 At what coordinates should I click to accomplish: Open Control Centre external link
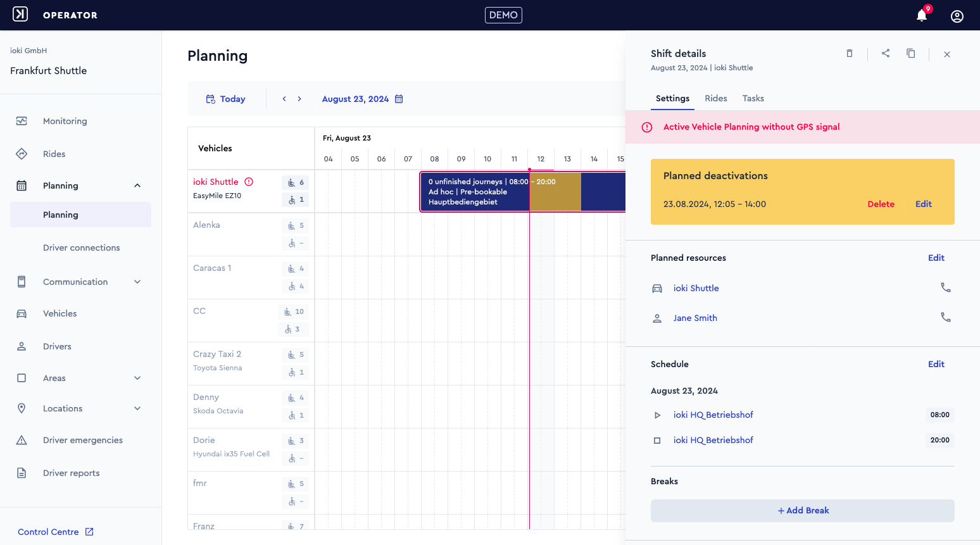(56, 532)
